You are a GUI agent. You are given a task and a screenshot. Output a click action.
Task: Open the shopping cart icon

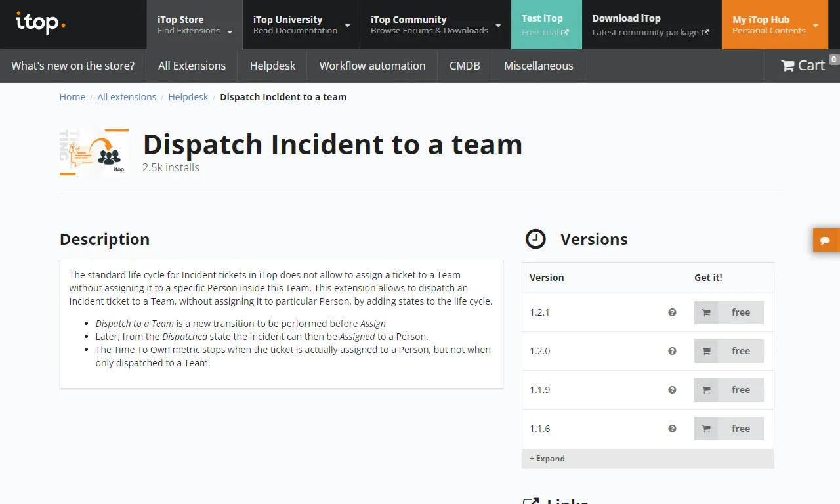point(787,66)
